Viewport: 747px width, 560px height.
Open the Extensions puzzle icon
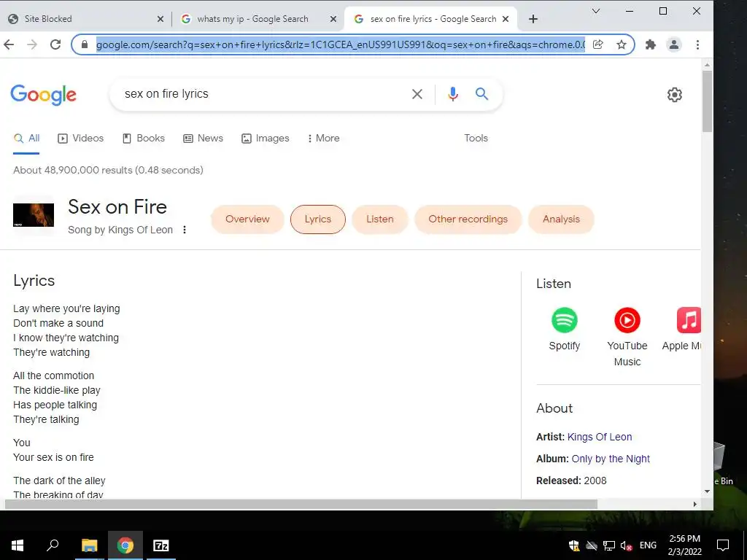pos(650,44)
